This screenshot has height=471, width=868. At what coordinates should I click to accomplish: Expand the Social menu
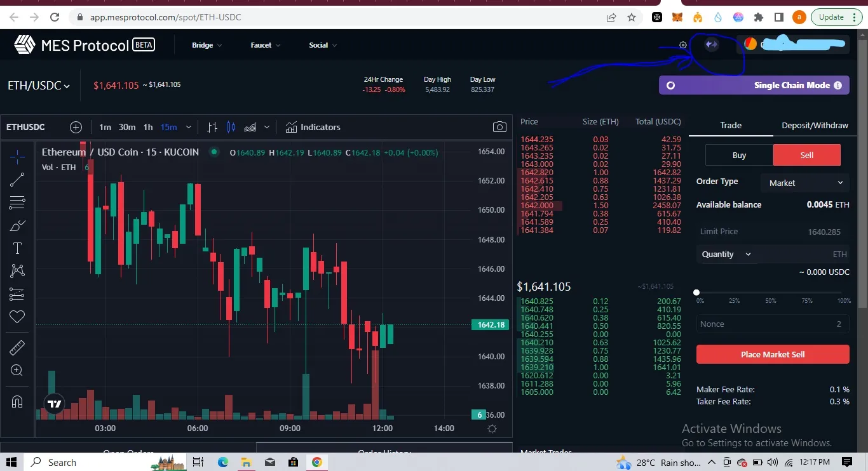[323, 45]
